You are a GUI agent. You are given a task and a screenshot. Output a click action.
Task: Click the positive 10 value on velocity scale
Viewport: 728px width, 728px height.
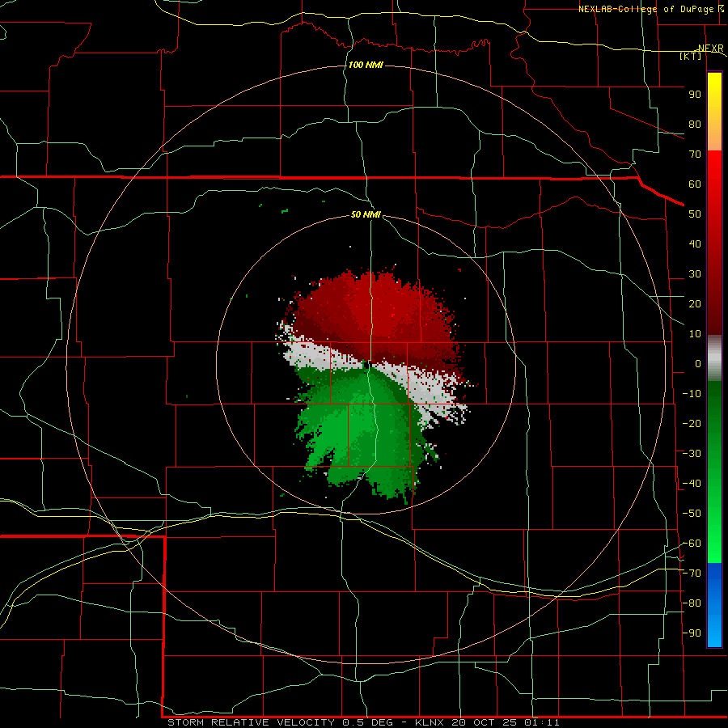[695, 334]
